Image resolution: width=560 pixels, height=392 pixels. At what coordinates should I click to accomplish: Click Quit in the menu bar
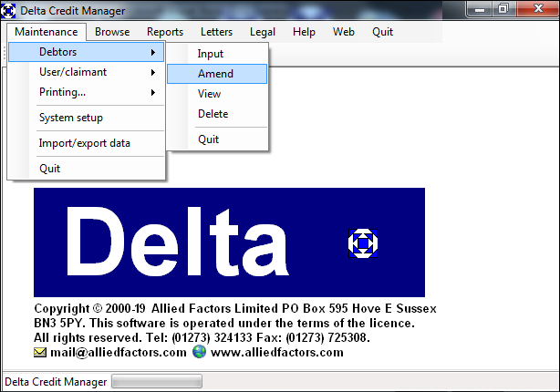click(x=382, y=32)
